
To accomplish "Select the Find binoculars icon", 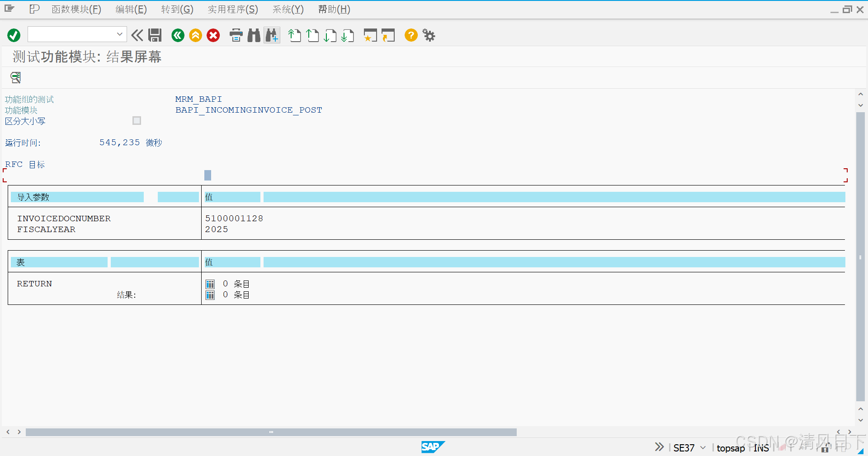I will pyautogui.click(x=254, y=35).
